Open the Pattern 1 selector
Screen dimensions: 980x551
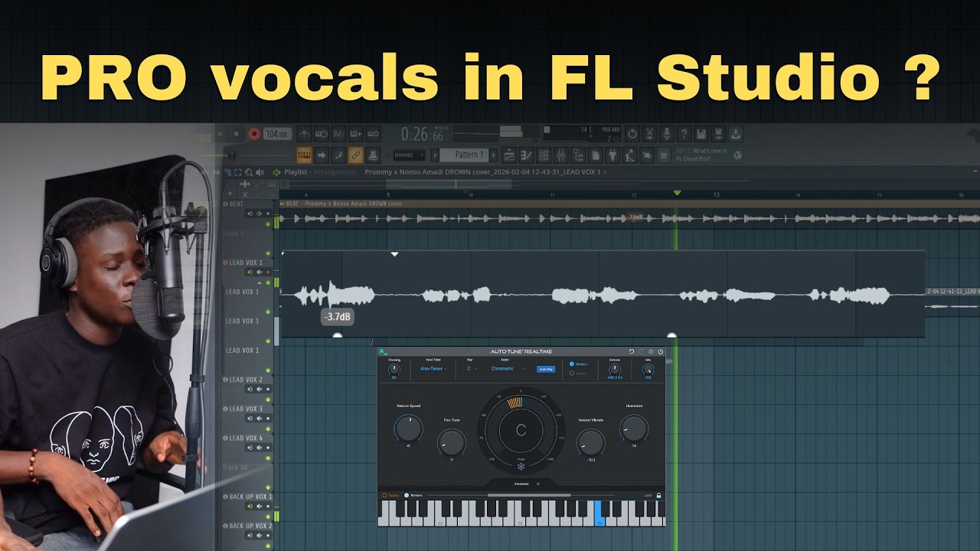click(465, 155)
